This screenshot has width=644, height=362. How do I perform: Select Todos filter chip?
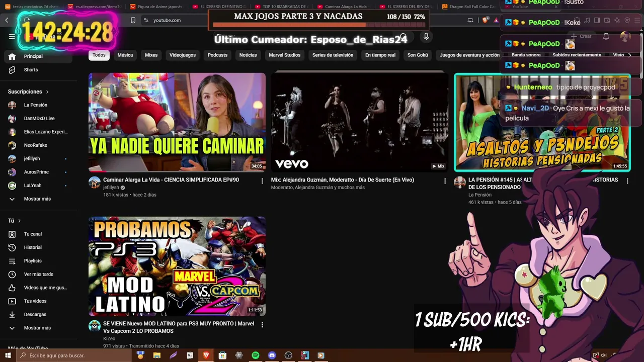click(x=99, y=55)
